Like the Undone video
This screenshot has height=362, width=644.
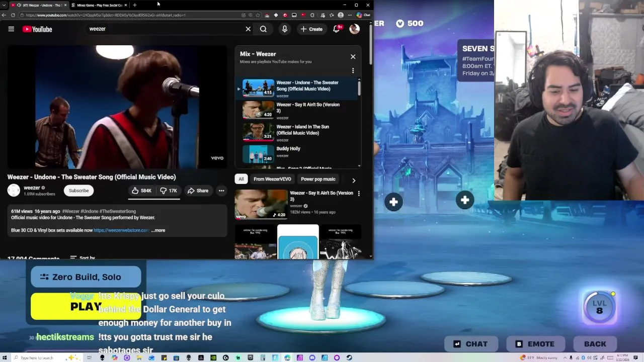click(141, 191)
